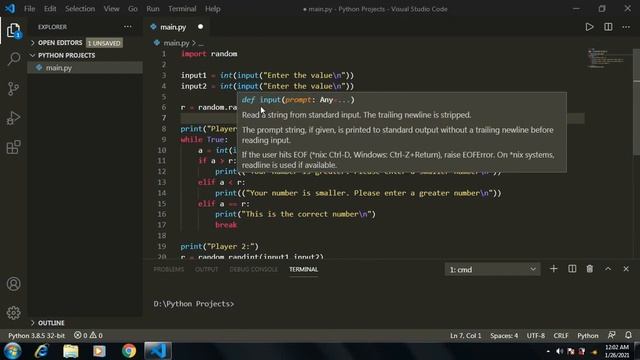Open Explorer views and more actions ellipsis
Screen dimensions: 640x360
click(128, 27)
